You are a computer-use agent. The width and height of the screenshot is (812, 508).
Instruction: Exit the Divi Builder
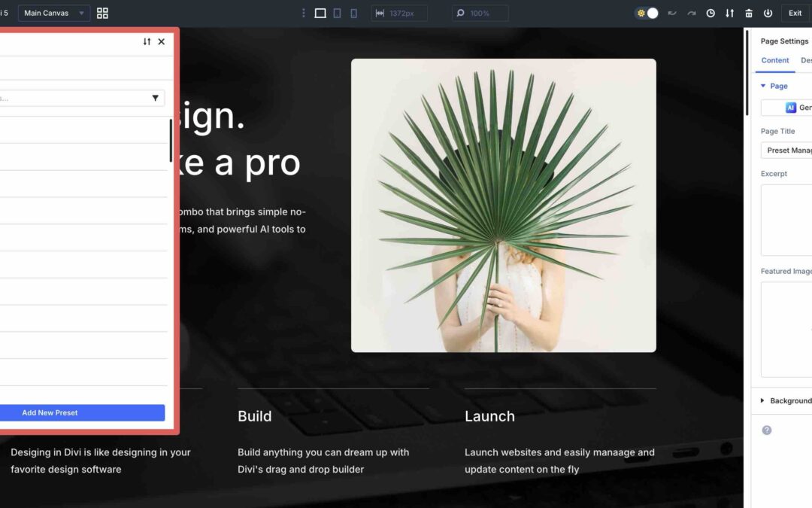pyautogui.click(x=795, y=13)
